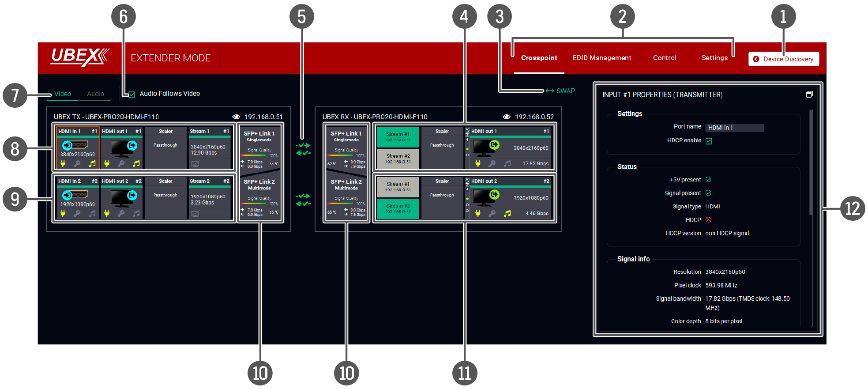Click the Device Discovery button
868x389 pixels.
[x=783, y=59]
